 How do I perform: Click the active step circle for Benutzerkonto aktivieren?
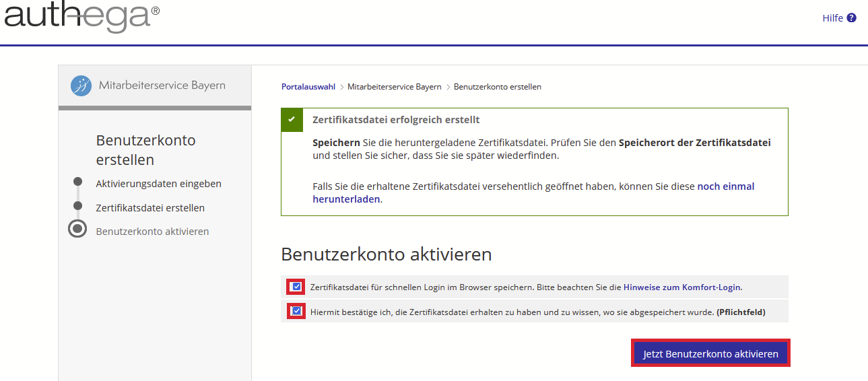coord(78,229)
